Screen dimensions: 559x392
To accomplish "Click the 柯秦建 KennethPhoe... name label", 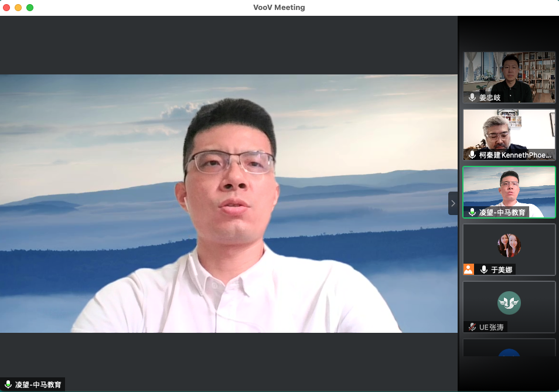I will pyautogui.click(x=515, y=155).
